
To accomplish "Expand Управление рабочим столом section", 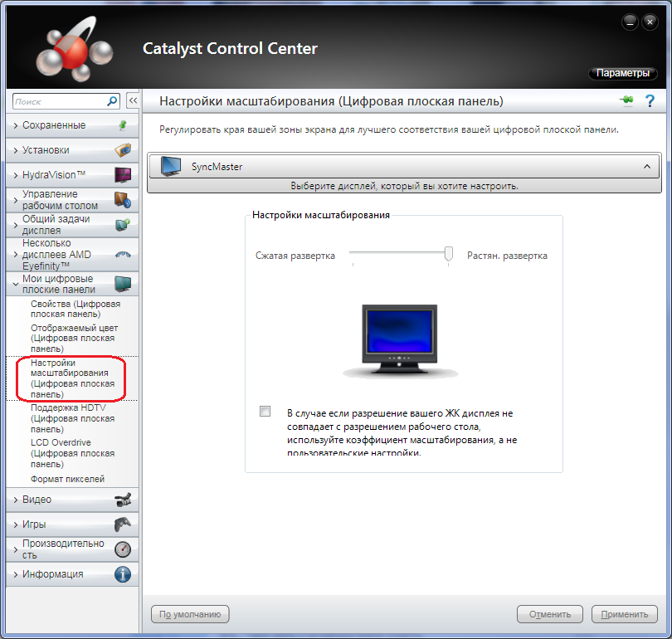I will pos(16,200).
